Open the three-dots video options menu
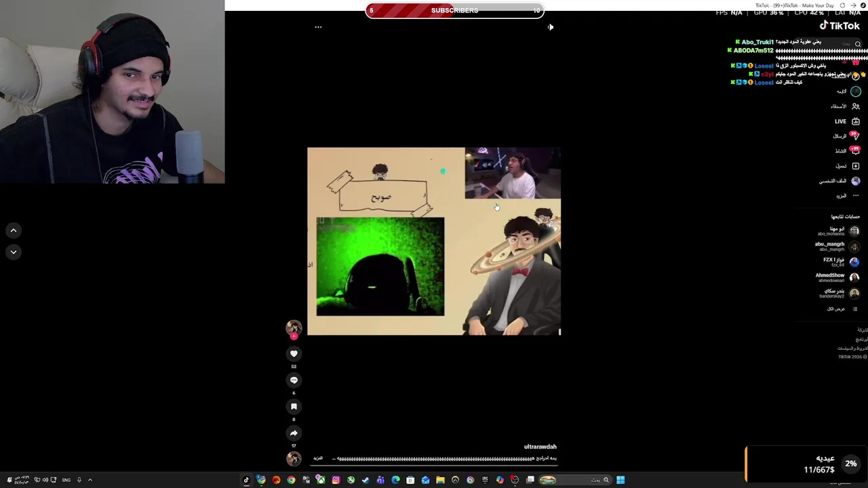The image size is (868, 488). (x=318, y=27)
